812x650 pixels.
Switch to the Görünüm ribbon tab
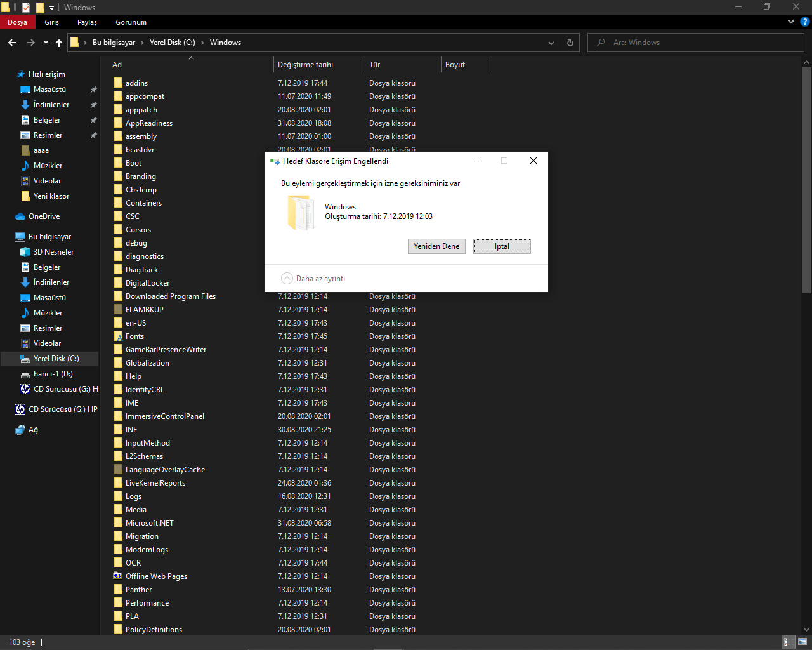click(x=131, y=22)
